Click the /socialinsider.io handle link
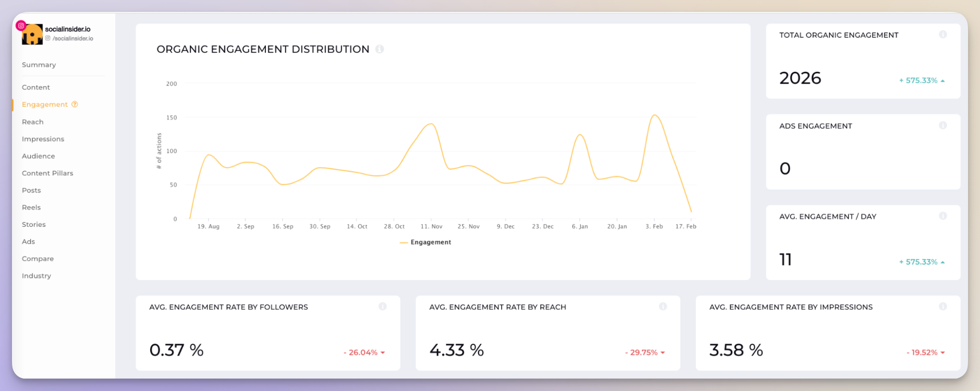This screenshot has width=980, height=391. tap(73, 38)
